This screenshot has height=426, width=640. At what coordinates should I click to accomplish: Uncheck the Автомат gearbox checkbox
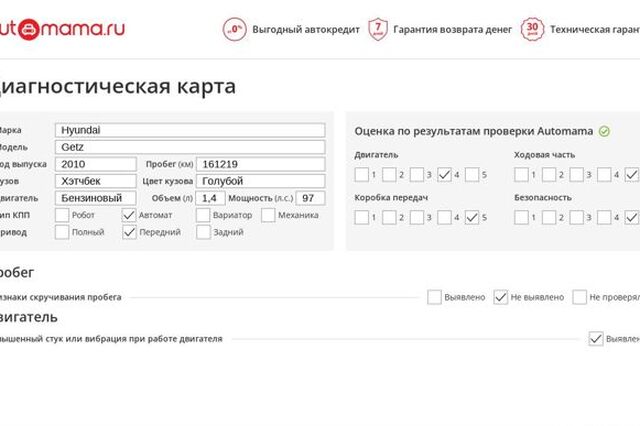click(129, 215)
